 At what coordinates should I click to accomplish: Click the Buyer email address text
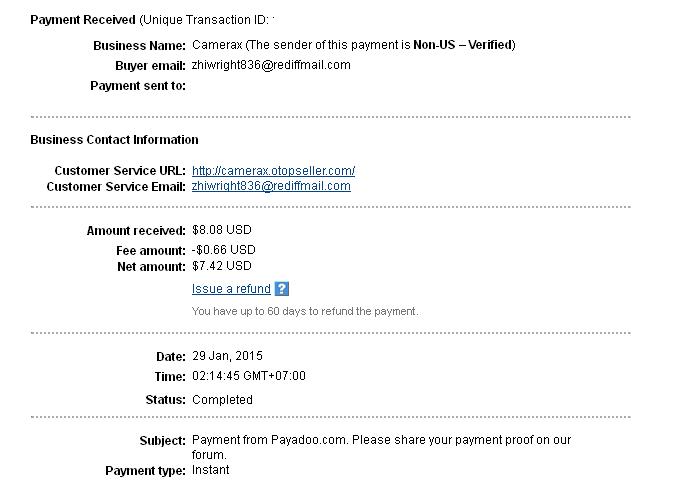pos(271,65)
